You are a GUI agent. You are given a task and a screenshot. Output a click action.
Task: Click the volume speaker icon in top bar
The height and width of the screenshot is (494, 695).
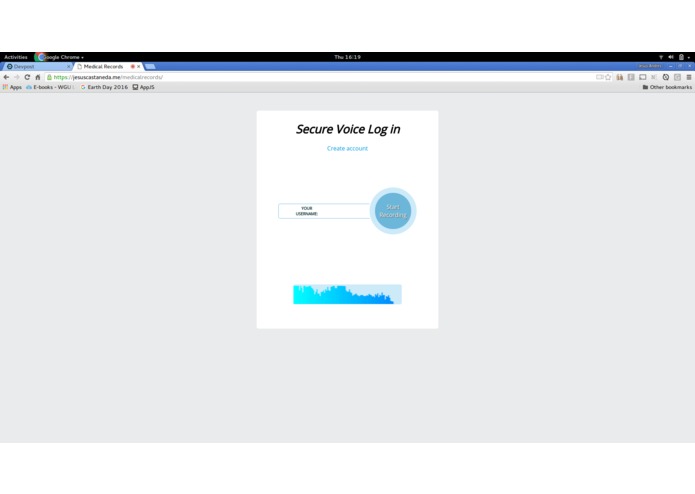coord(671,57)
